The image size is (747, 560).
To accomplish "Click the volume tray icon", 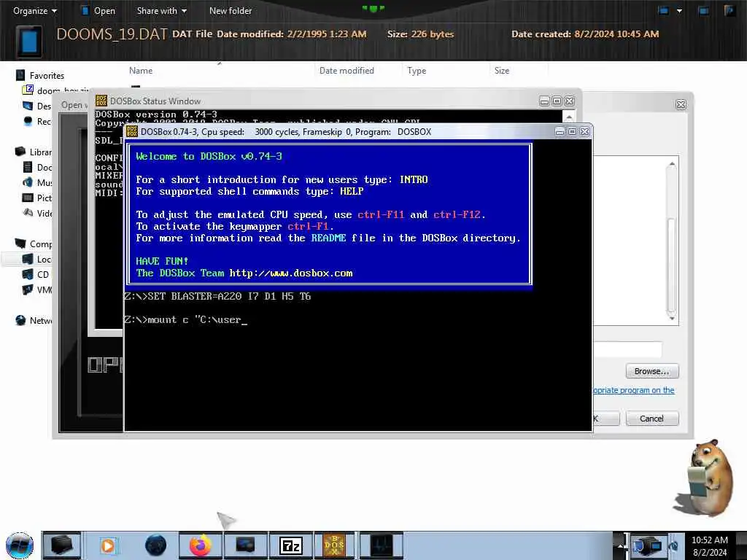I will (x=673, y=545).
